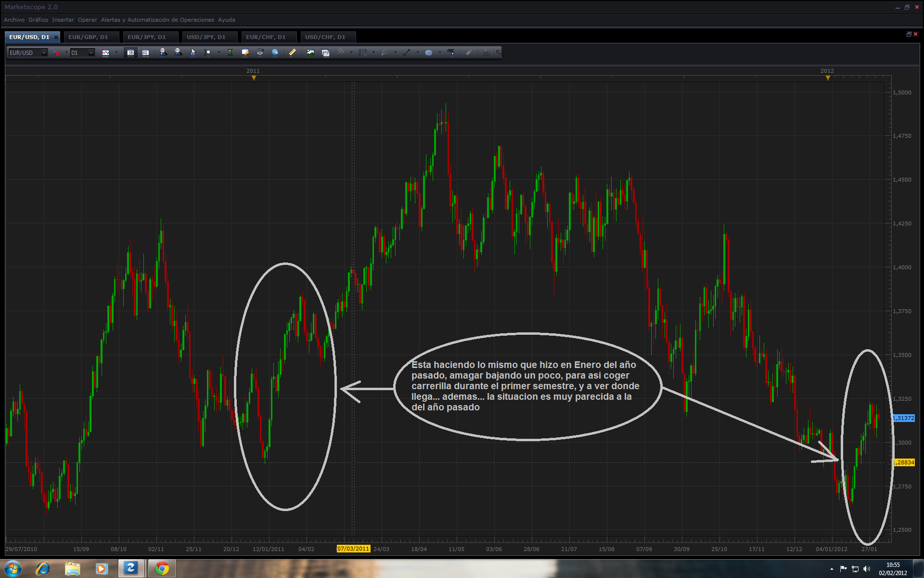The height and width of the screenshot is (578, 924).
Task: Open Alertas y Automatización de Operaciones menu
Action: [x=157, y=20]
